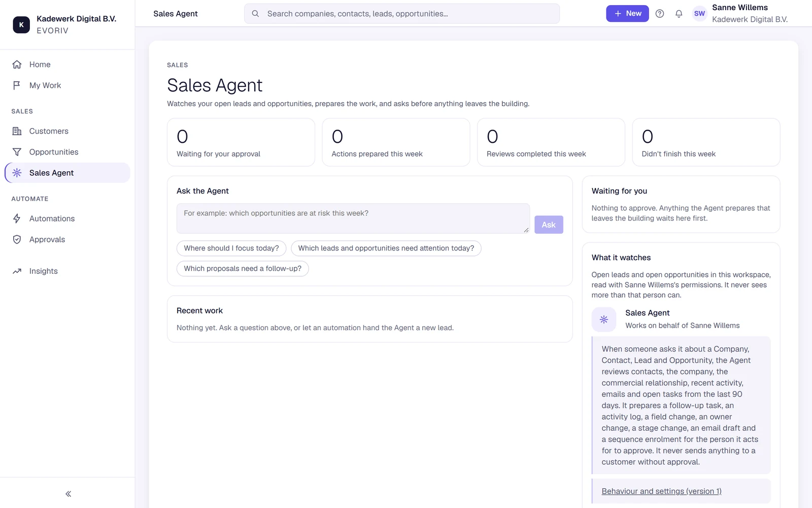Focus the global search field
812x508 pixels.
[402, 14]
